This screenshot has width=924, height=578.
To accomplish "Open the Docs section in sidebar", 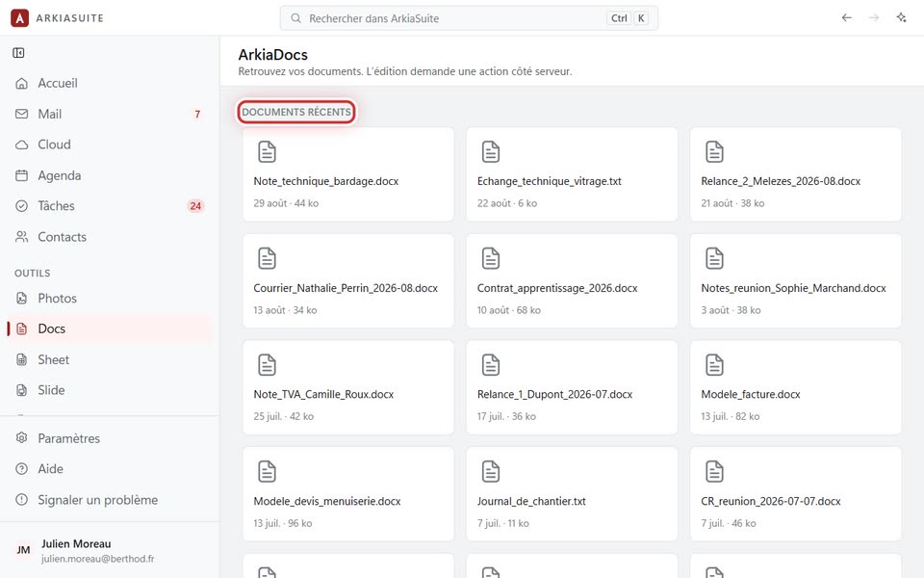I will point(110,328).
